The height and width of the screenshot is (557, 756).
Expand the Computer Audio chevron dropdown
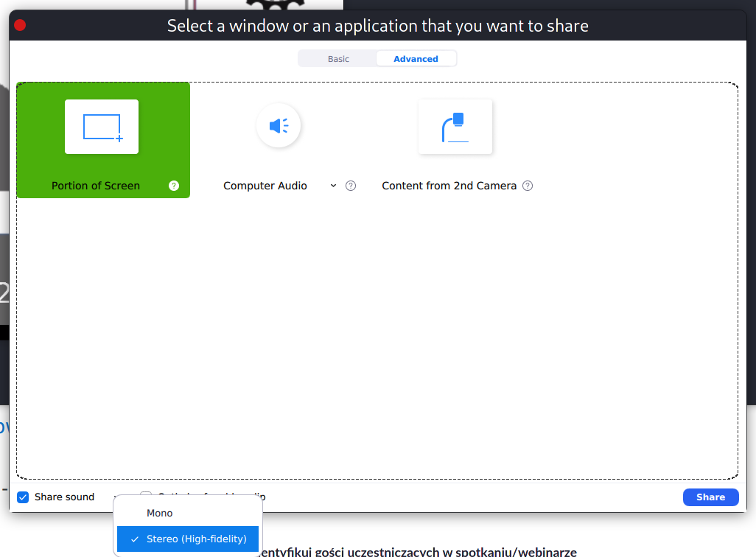[333, 186]
